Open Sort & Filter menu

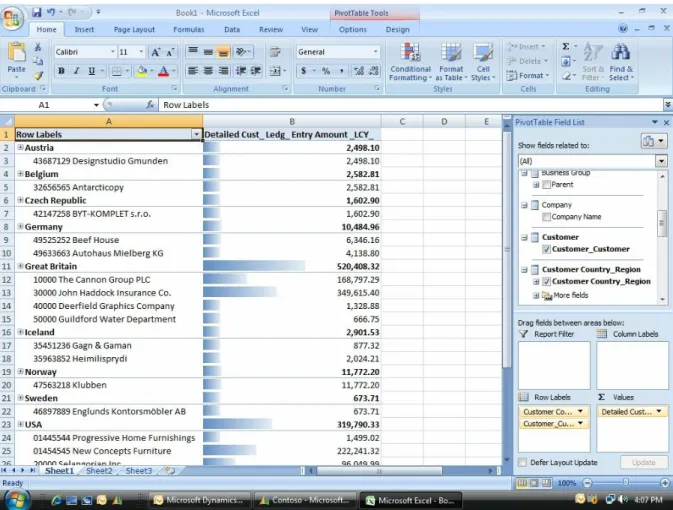(x=593, y=62)
